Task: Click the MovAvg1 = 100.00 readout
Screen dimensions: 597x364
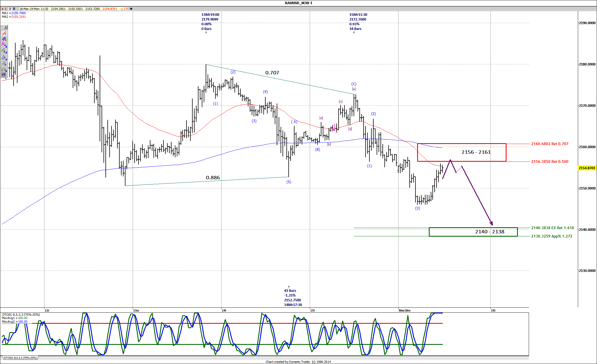Action: pos(15,318)
